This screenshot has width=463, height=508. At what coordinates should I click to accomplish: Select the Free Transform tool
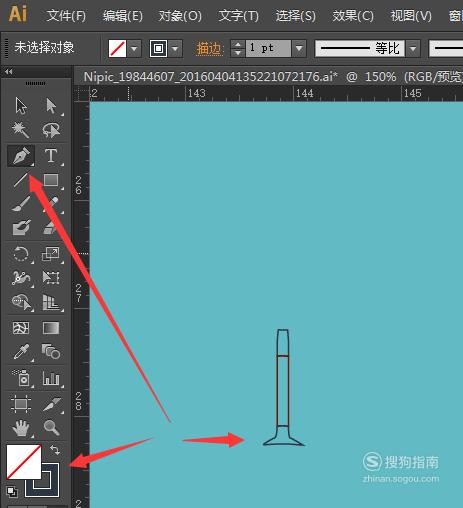coord(51,278)
